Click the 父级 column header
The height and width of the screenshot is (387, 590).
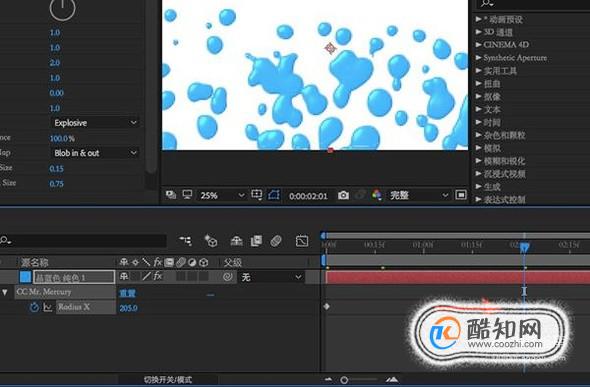click(233, 262)
